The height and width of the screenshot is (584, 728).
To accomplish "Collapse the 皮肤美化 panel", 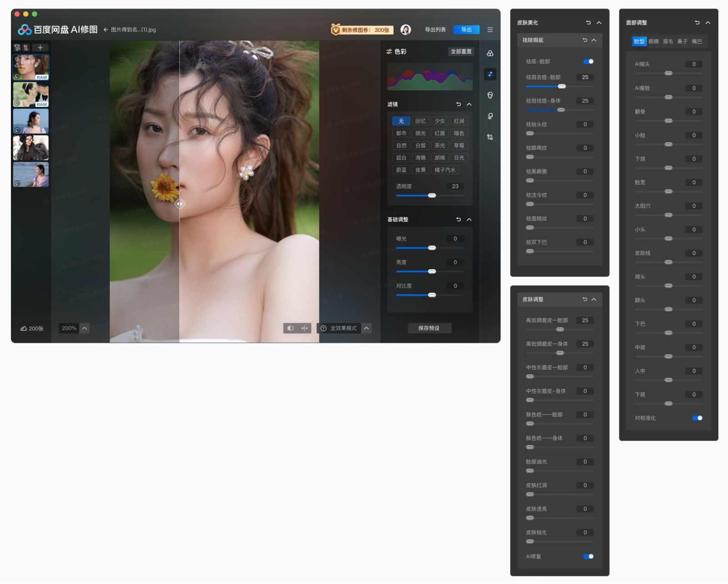I will click(599, 22).
